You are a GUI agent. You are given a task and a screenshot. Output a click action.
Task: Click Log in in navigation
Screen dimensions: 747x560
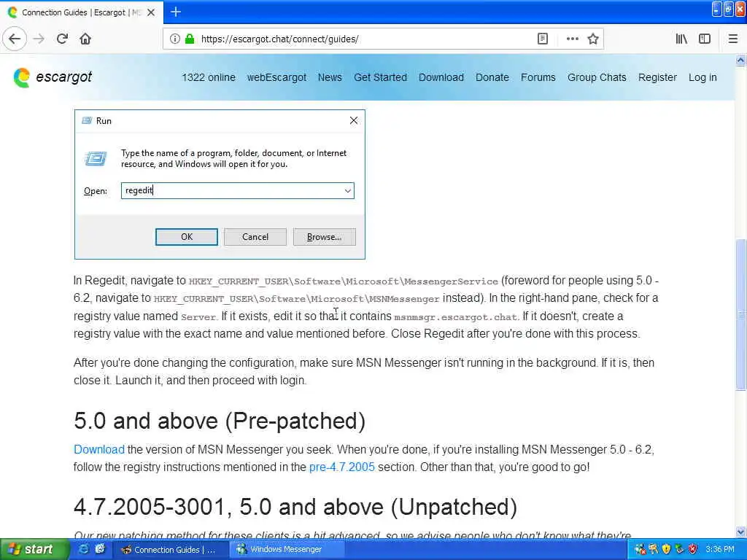coord(703,77)
